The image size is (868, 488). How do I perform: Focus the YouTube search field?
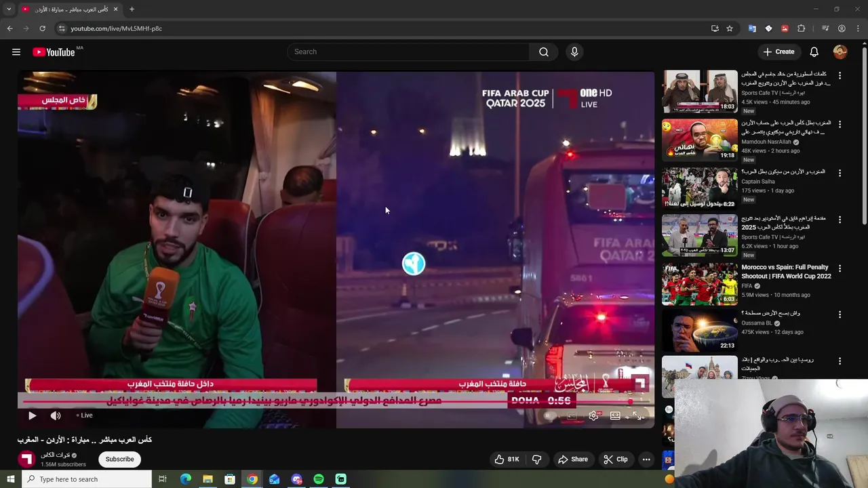(x=408, y=52)
